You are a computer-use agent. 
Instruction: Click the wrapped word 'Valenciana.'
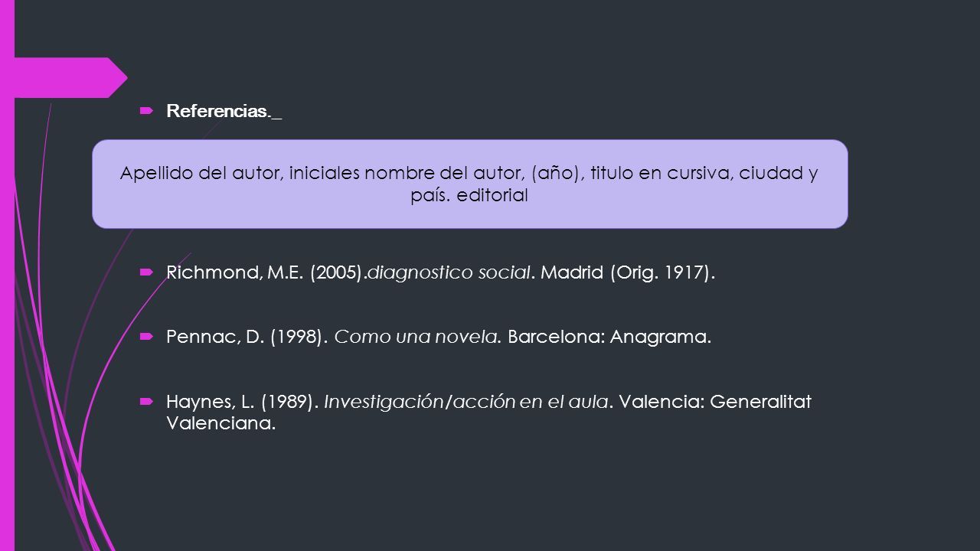[x=220, y=423]
